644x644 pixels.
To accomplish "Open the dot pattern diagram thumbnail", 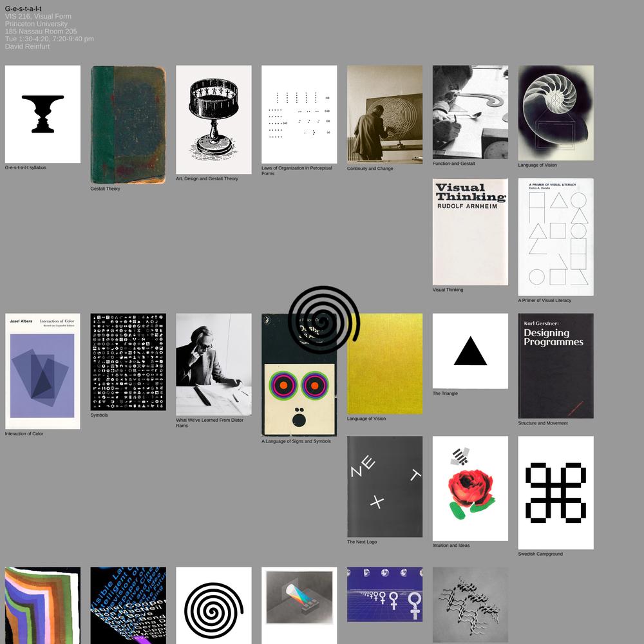I will [299, 114].
